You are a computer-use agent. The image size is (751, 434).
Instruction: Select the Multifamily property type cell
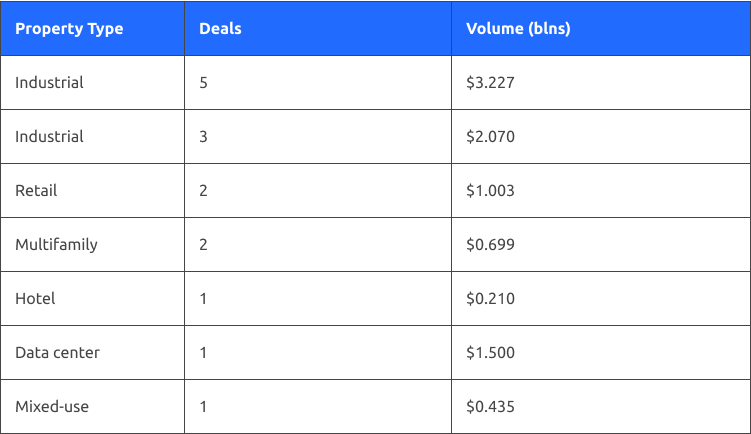(56, 244)
